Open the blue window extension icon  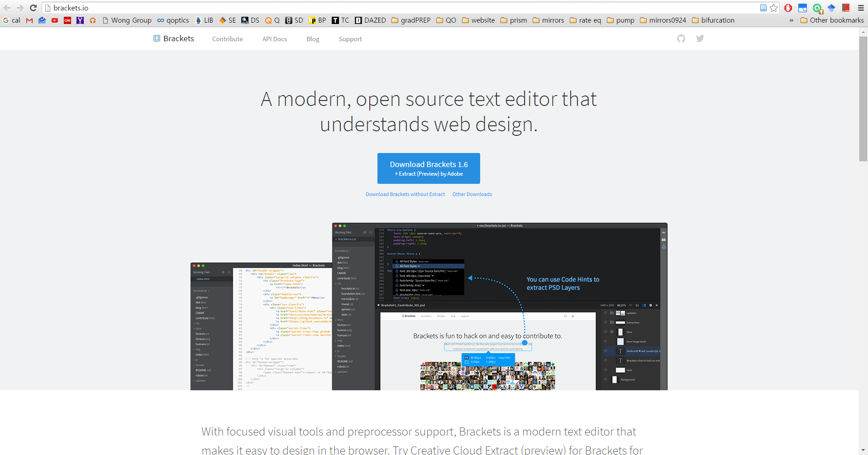point(802,8)
